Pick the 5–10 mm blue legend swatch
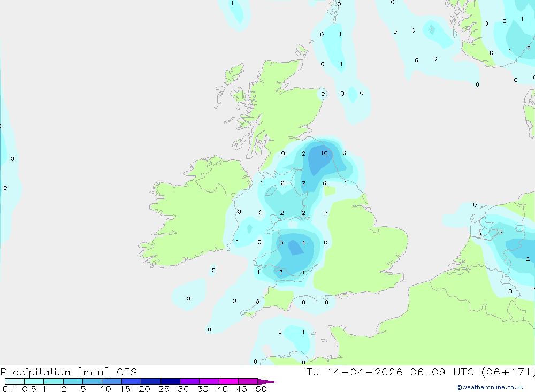This screenshot has width=535, height=392. (93, 381)
